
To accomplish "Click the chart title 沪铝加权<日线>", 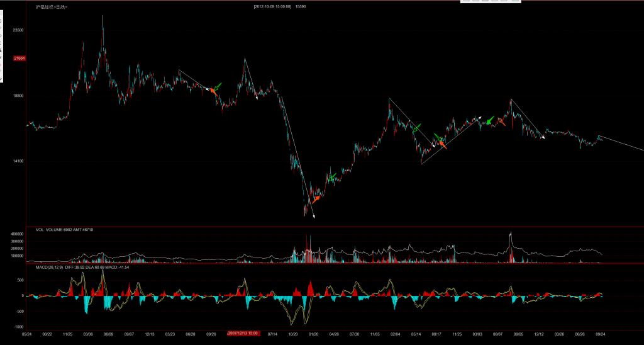I will point(52,6).
